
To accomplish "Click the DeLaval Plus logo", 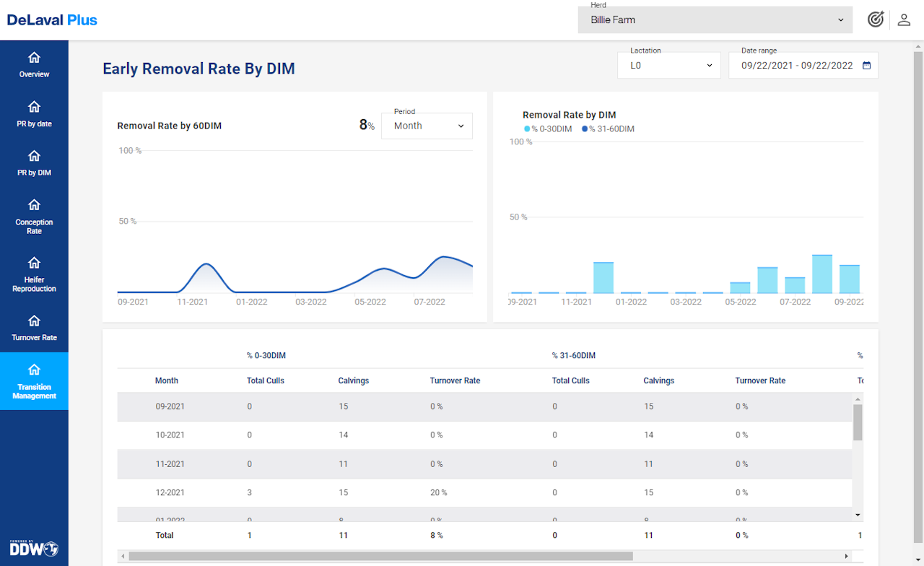I will tap(52, 20).
